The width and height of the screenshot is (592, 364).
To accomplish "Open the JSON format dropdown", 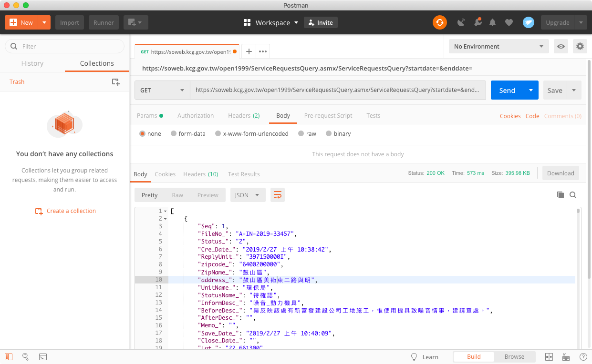I will coord(248,195).
